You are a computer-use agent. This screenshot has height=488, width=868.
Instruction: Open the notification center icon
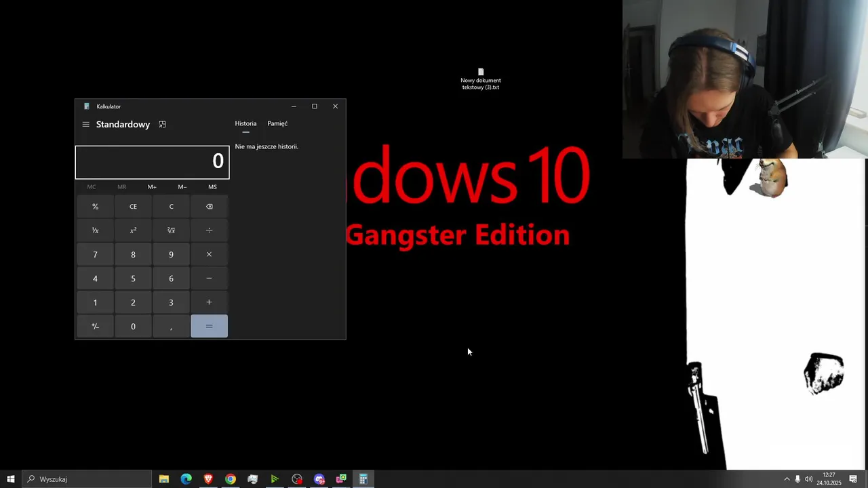853,479
